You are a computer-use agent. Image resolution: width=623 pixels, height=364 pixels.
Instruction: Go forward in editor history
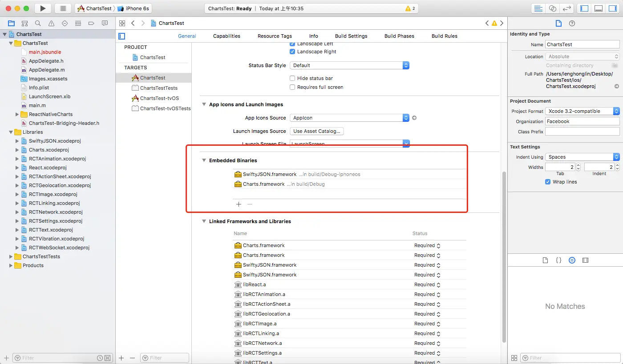point(143,23)
